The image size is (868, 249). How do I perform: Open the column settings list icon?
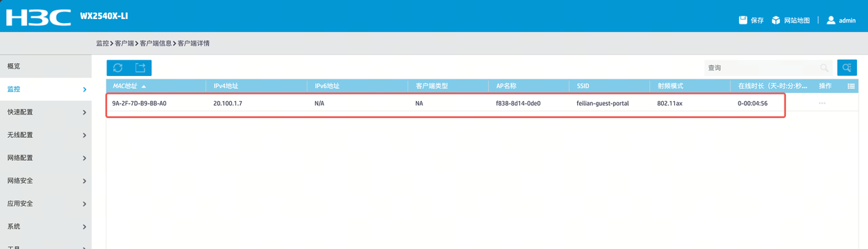[851, 86]
